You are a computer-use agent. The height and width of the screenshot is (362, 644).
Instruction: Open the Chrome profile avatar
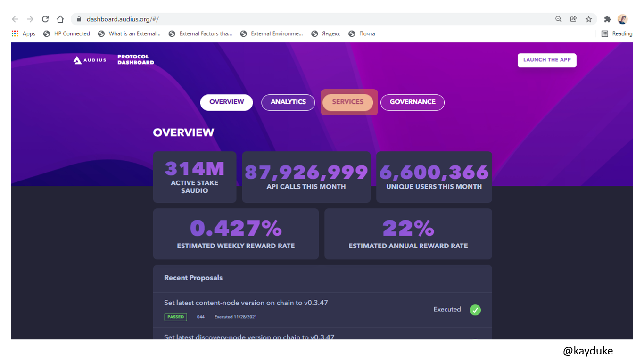pos(622,19)
